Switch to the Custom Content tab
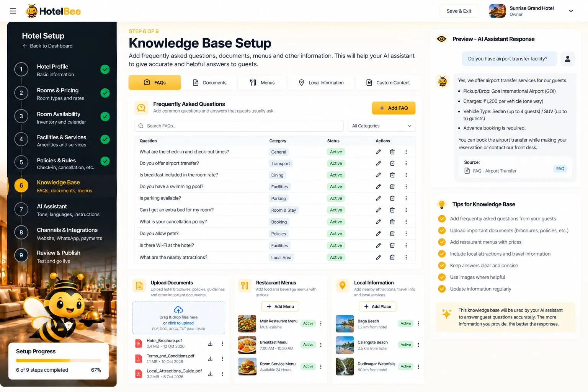Image resolution: width=588 pixels, height=392 pixels. (388, 83)
